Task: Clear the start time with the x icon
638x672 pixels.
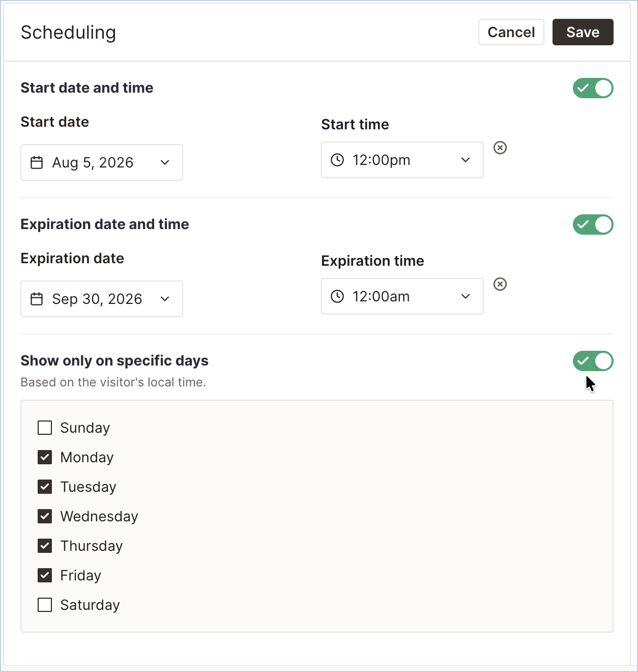Action: pos(500,148)
